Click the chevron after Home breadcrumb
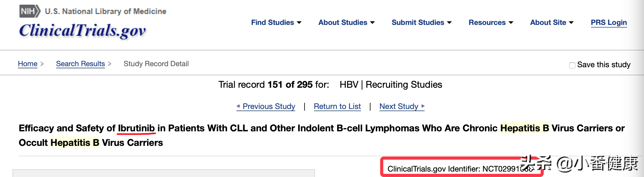Viewport: 644px width, 177px height. tap(42, 64)
